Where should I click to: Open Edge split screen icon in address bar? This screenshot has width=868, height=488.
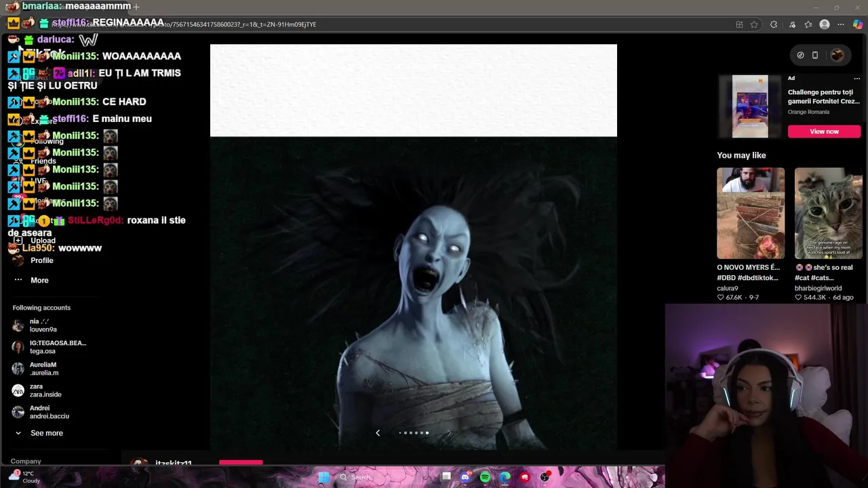pyautogui.click(x=739, y=24)
